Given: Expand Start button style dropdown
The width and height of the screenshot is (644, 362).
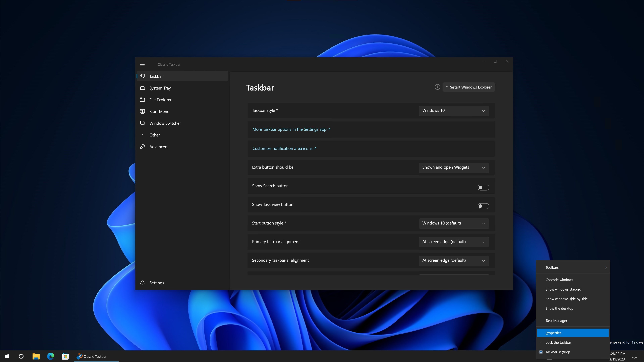Looking at the screenshot, I should pos(453,223).
